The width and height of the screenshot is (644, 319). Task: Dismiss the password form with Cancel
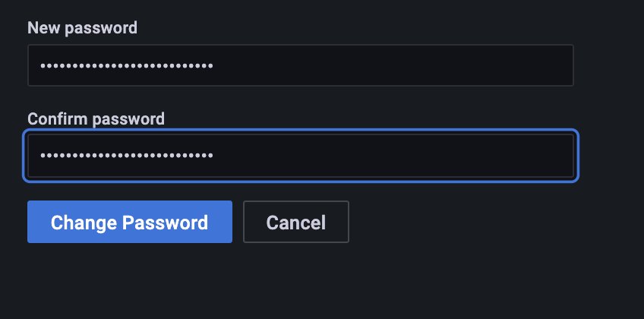[x=295, y=222]
